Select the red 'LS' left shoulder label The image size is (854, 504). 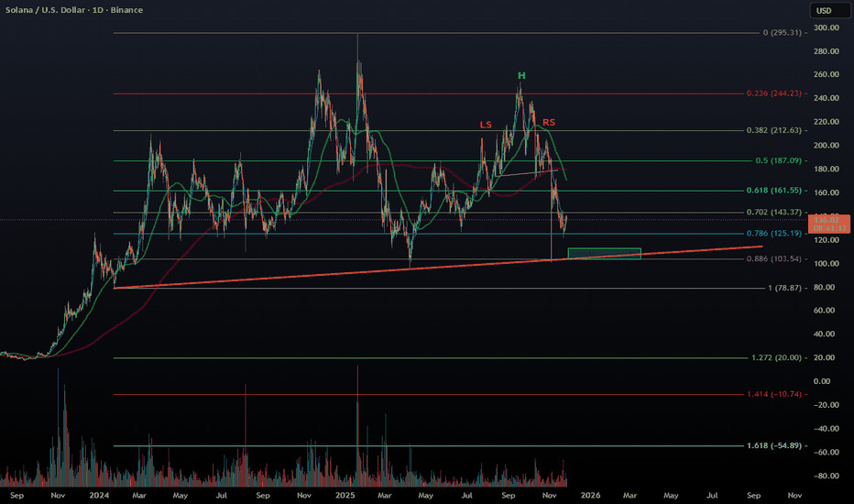coord(485,124)
